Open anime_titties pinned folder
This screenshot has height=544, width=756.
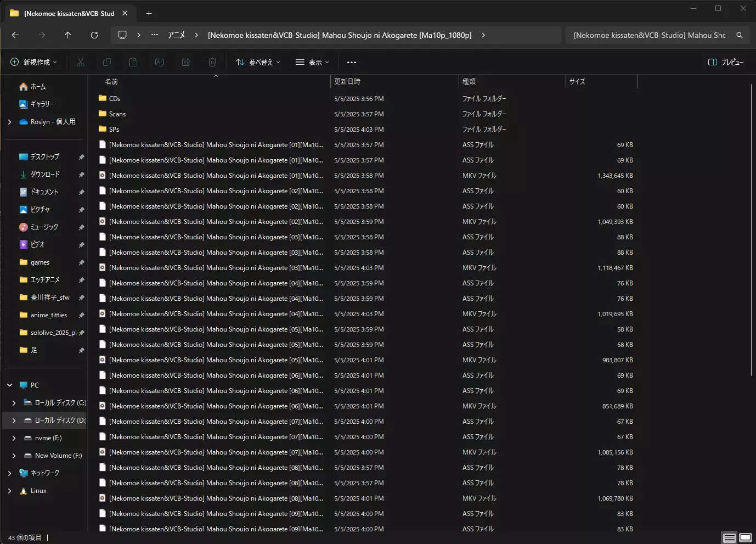pyautogui.click(x=43, y=315)
